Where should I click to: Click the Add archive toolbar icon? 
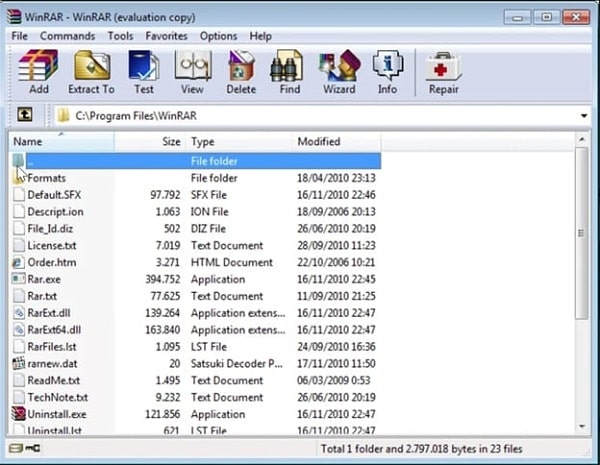coord(38,66)
